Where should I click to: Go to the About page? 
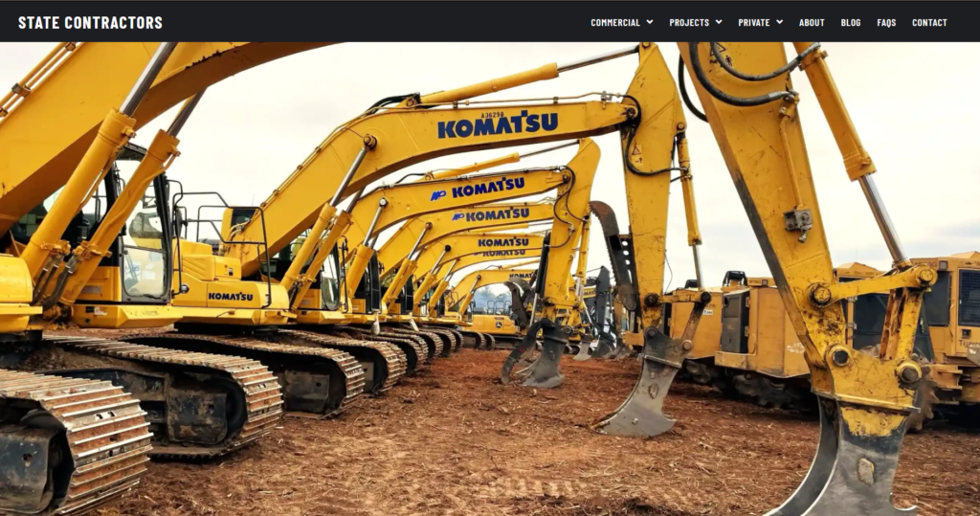click(812, 22)
